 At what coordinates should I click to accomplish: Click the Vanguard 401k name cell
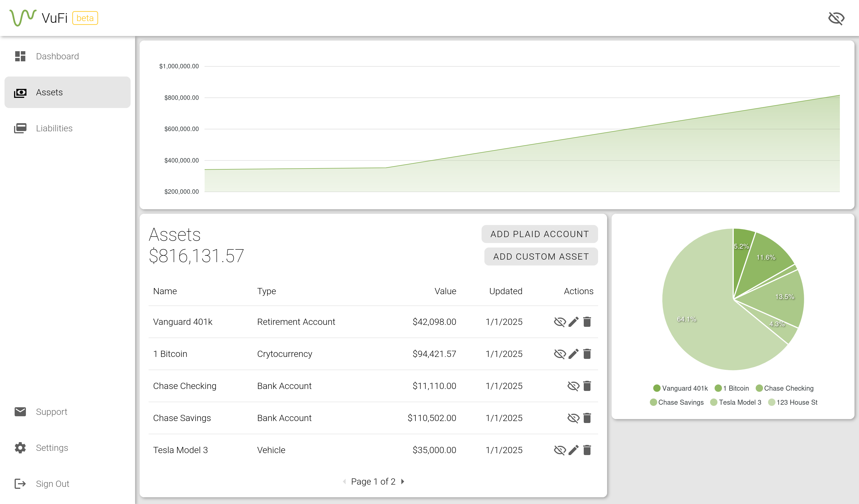183,322
